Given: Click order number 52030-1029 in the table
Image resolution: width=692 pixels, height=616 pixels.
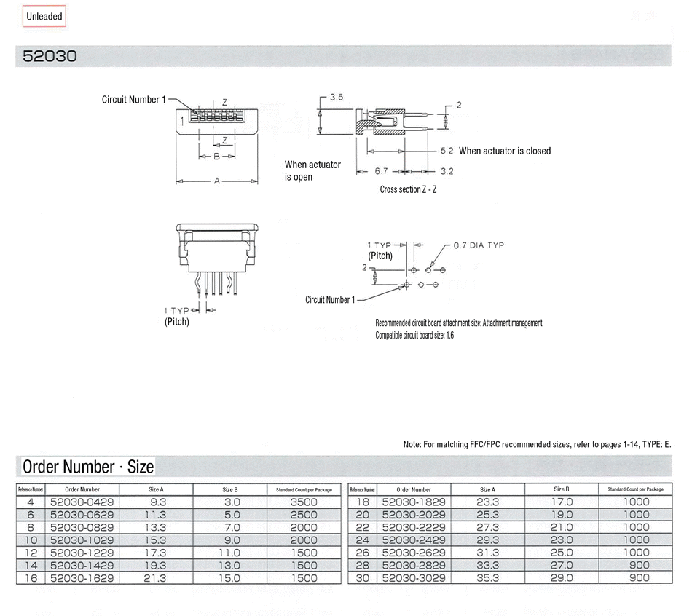Looking at the screenshot, I should coord(82,540).
